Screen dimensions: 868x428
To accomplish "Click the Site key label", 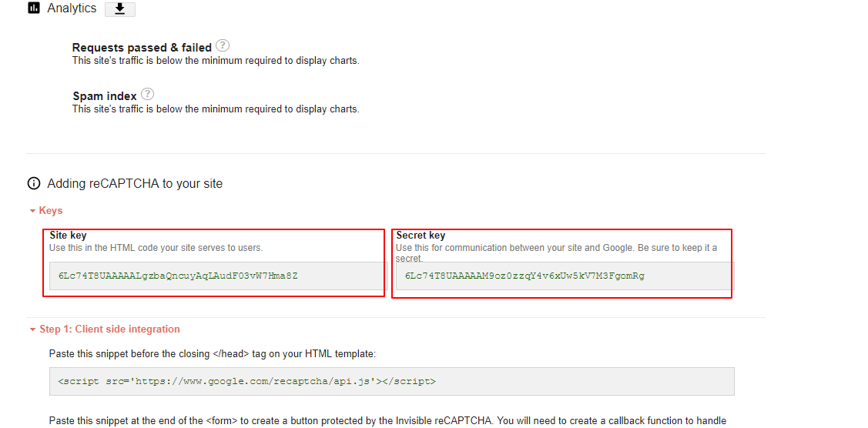I will (x=68, y=236).
